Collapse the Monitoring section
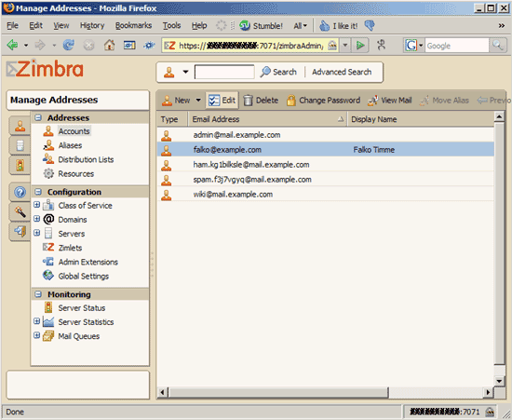This screenshot has width=512, height=420. click(x=38, y=294)
